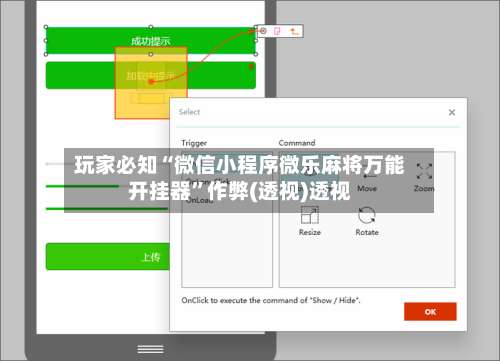
Task: Close the Select dialog with the X
Action: pos(452,112)
